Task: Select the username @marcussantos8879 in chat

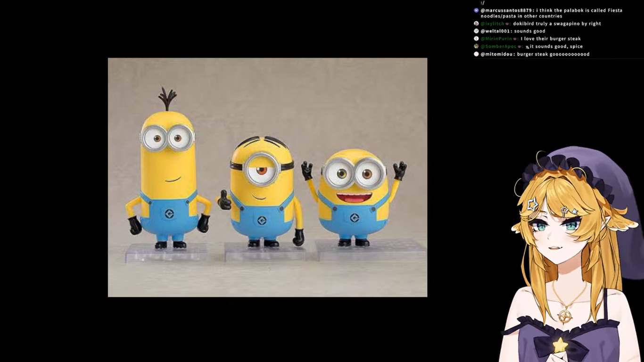Action: 507,10
